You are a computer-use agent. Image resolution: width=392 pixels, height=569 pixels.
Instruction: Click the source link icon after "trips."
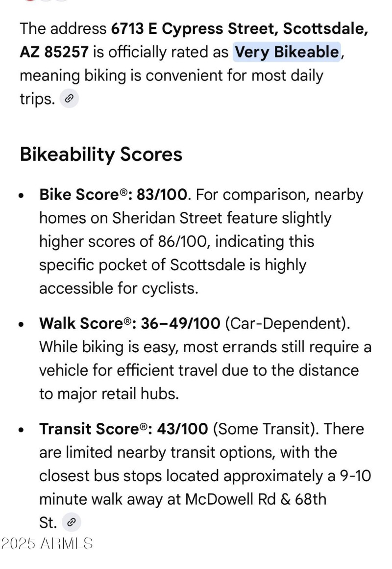[69, 99]
